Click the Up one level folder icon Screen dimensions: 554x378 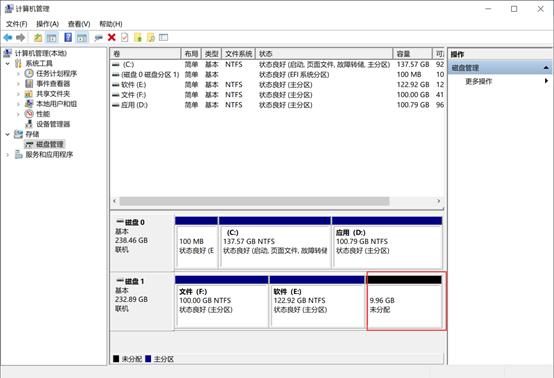tap(38, 37)
